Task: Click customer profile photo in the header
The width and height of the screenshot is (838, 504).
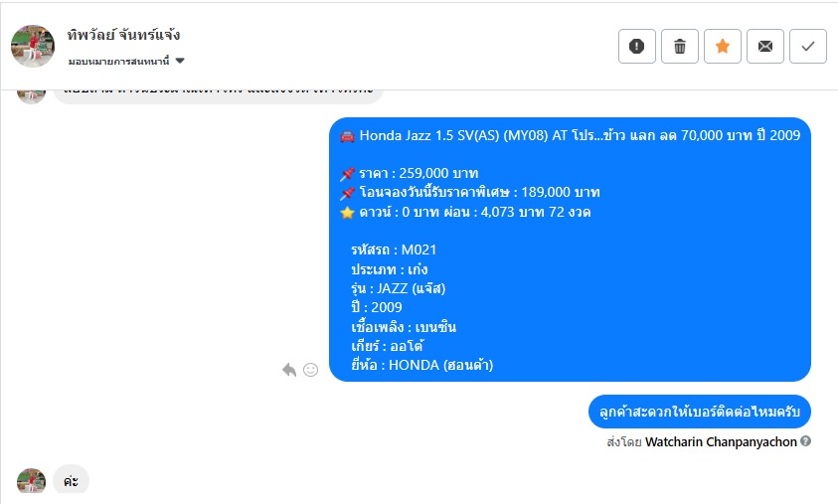Action: pyautogui.click(x=33, y=46)
